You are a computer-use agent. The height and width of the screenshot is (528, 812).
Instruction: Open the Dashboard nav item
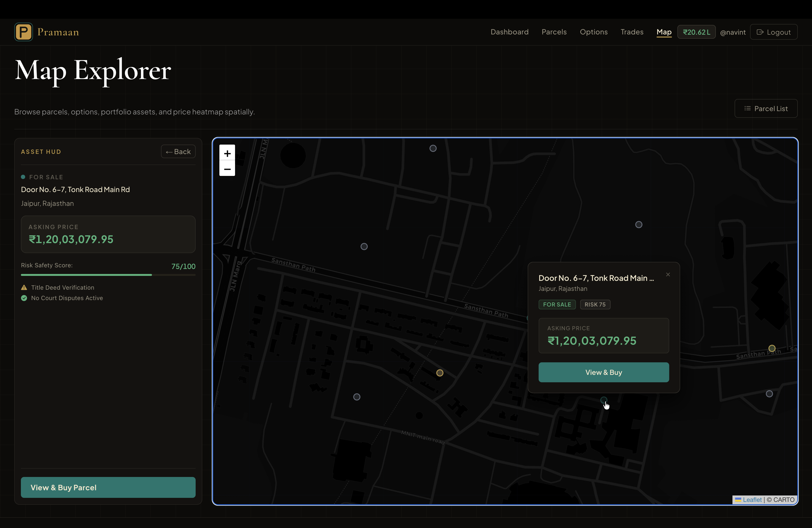(x=509, y=32)
